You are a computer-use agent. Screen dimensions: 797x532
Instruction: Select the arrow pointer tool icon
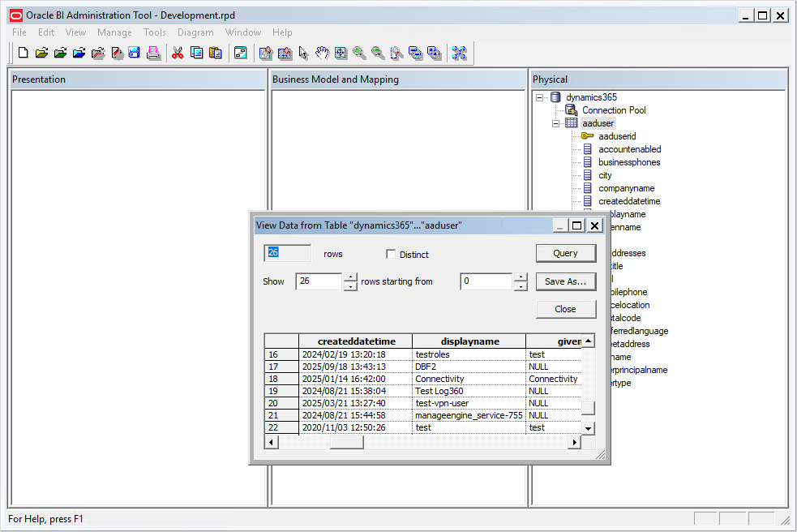(x=303, y=54)
